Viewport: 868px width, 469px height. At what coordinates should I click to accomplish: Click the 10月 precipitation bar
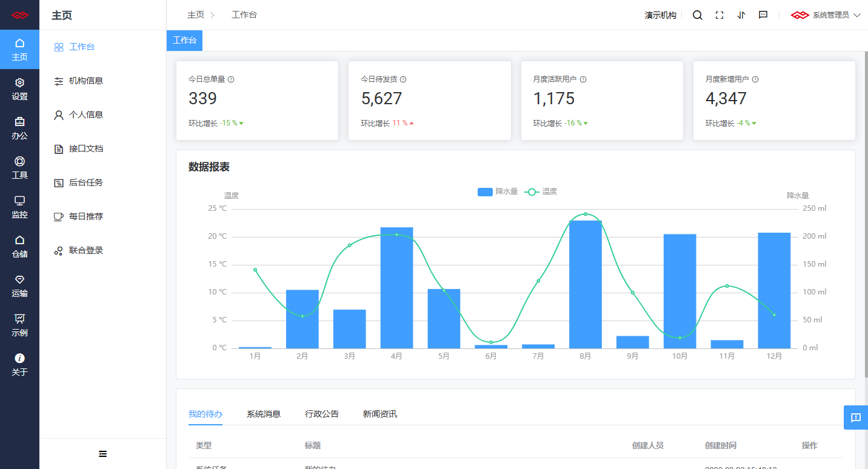click(x=679, y=291)
